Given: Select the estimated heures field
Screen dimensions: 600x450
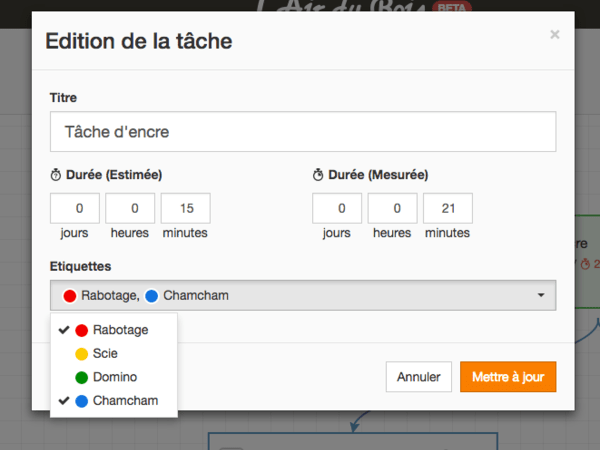Looking at the screenshot, I should click(130, 208).
